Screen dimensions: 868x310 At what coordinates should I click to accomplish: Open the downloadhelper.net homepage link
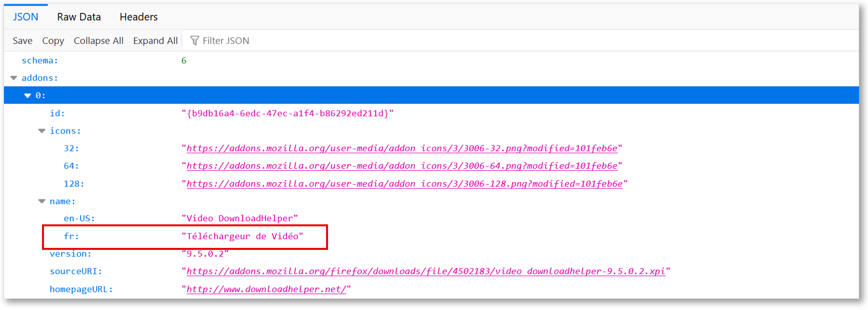pos(266,290)
